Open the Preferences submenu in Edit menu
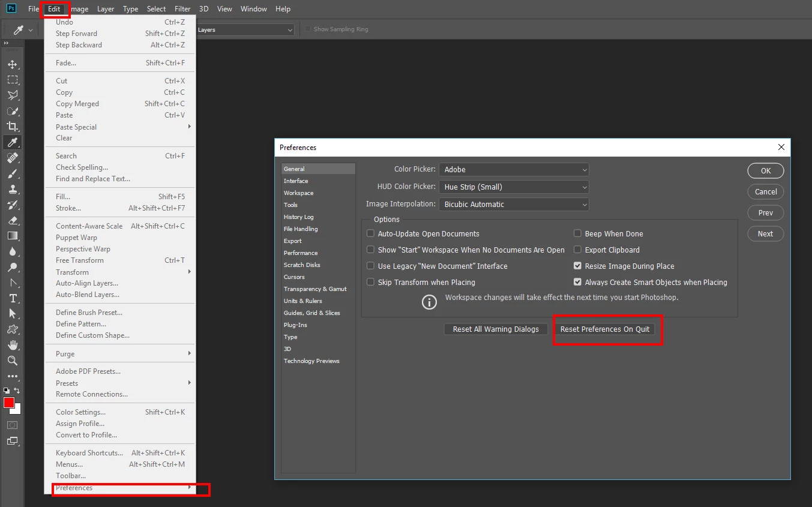The height and width of the screenshot is (507, 812). 121,488
